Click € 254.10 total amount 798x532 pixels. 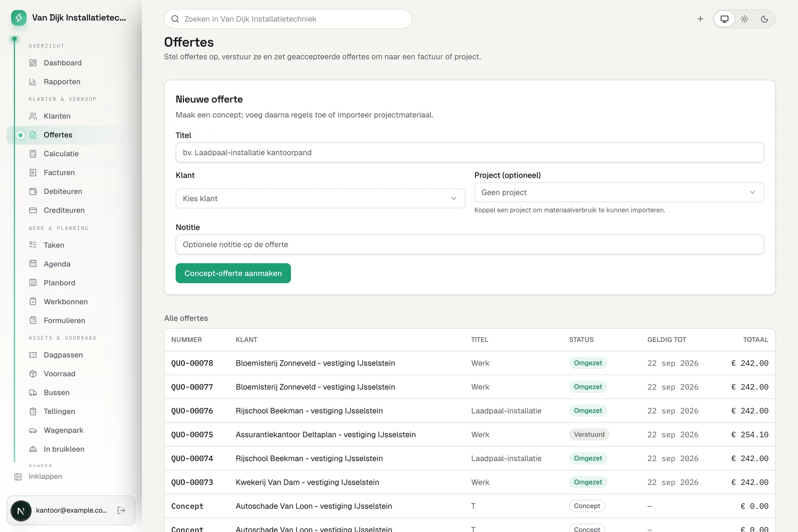pos(750,434)
